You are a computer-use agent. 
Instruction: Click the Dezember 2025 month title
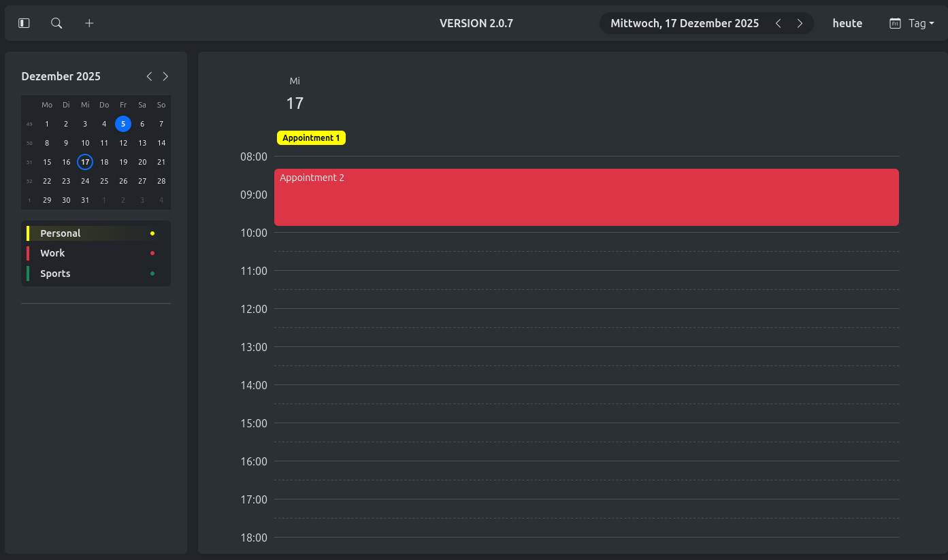click(x=61, y=76)
